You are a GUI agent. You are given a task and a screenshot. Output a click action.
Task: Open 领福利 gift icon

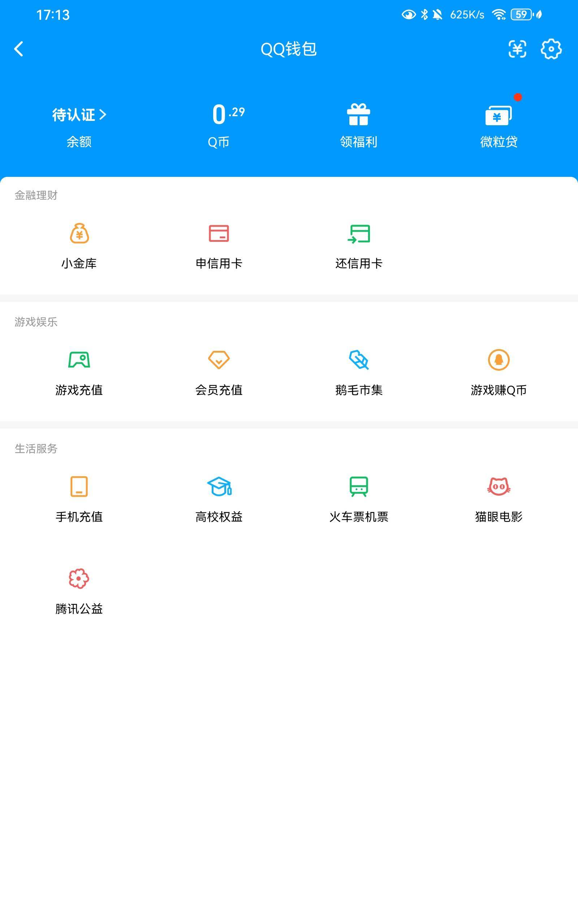[x=359, y=114]
